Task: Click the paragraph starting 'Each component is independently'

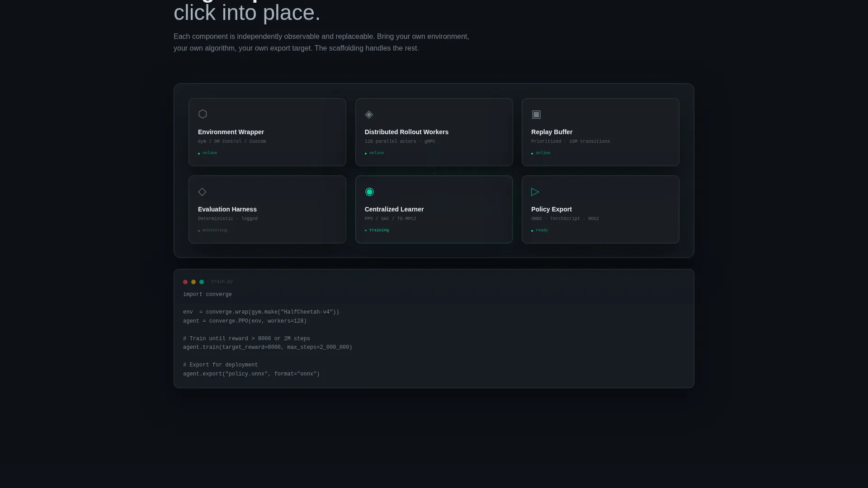Action: click(x=321, y=42)
